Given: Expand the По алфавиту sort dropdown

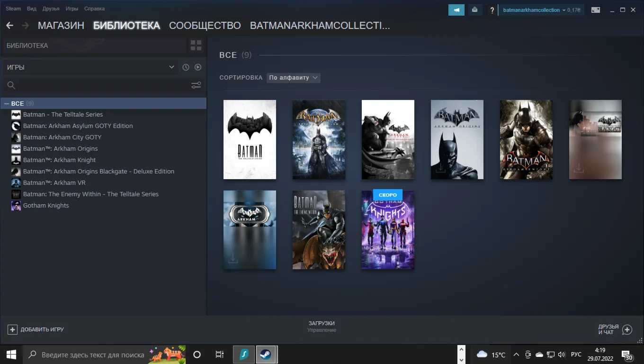Looking at the screenshot, I should tap(293, 77).
